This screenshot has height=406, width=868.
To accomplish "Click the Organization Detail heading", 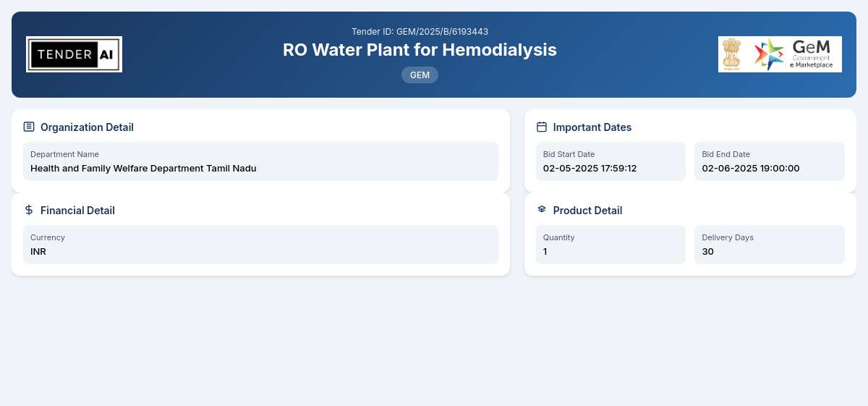I will click(87, 127).
